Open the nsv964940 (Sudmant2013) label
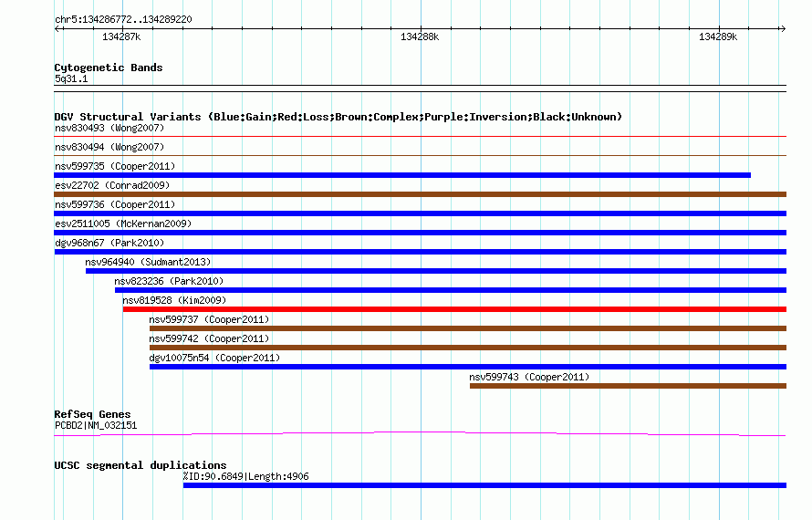Viewport: 812px width, 520px height. [x=148, y=262]
